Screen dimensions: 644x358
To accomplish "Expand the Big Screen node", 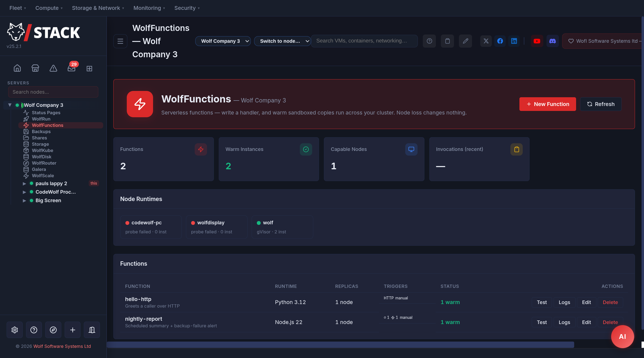I will [x=24, y=201].
